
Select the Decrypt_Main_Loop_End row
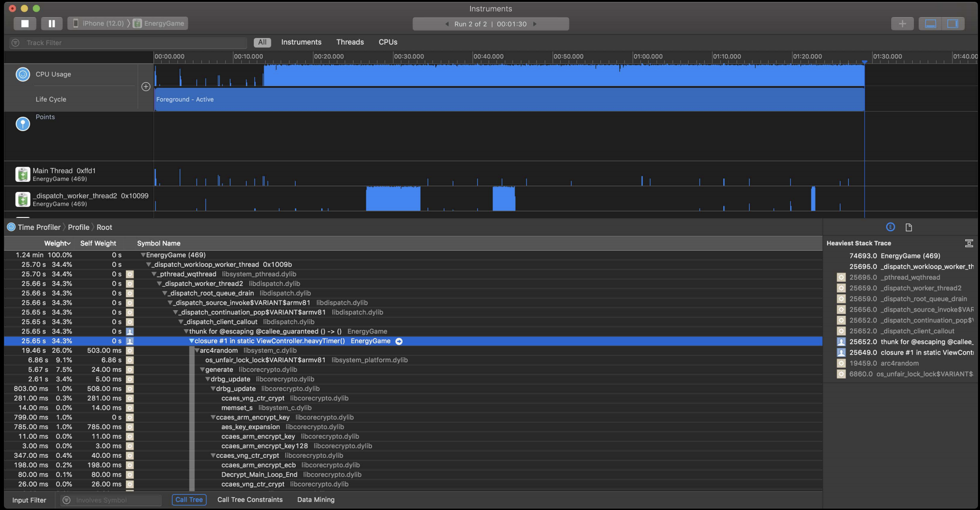tap(413, 474)
